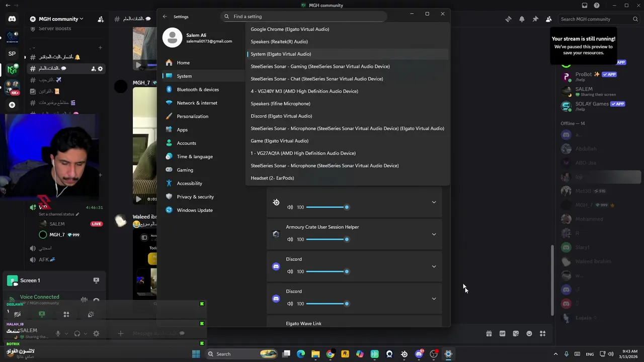
Task: Expand the second Discord volume mixer entry
Action: [x=434, y=299]
